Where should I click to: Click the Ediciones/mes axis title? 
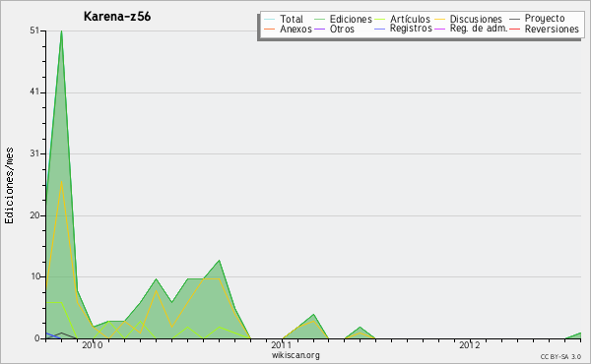[x=9, y=185]
